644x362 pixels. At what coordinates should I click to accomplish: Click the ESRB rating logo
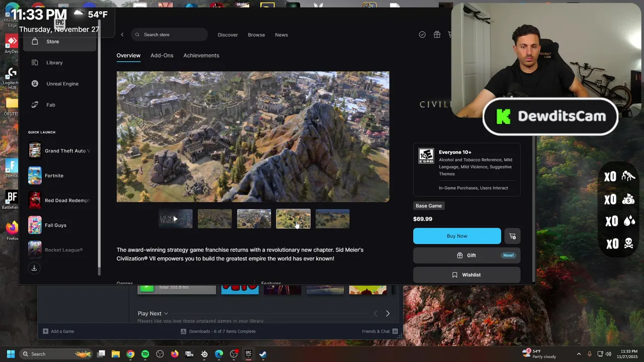coord(426,156)
